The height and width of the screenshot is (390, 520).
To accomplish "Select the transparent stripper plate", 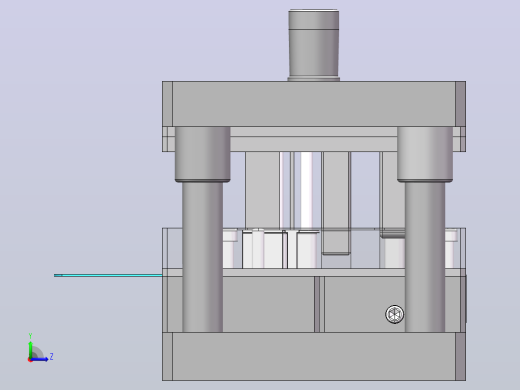I will [314, 248].
